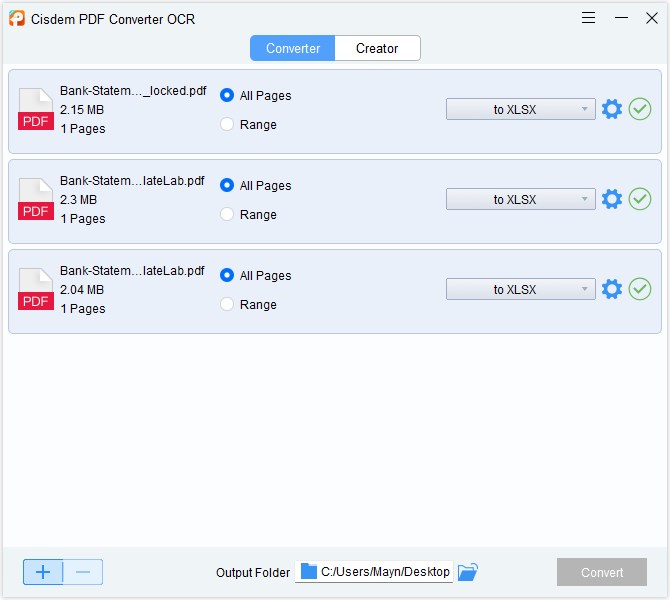670x600 pixels.
Task: Click PDF file icon of the 2.3 MB file
Action: point(36,199)
